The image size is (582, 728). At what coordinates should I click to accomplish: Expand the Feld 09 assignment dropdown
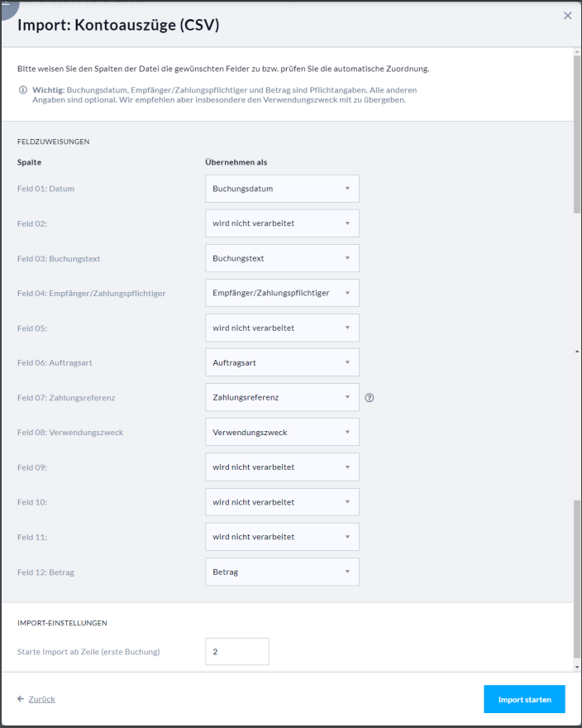(282, 467)
